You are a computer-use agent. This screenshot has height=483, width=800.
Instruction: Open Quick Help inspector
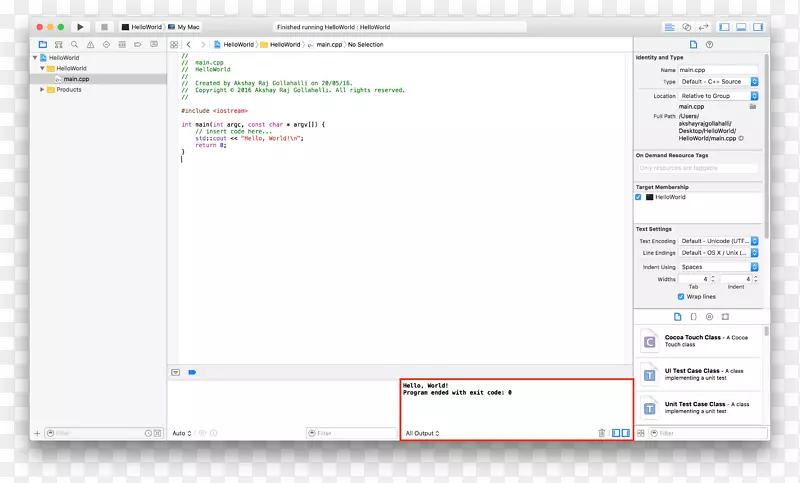709,45
